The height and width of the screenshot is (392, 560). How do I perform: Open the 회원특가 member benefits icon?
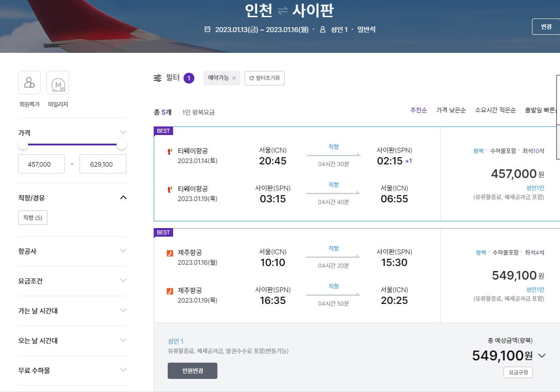click(29, 83)
